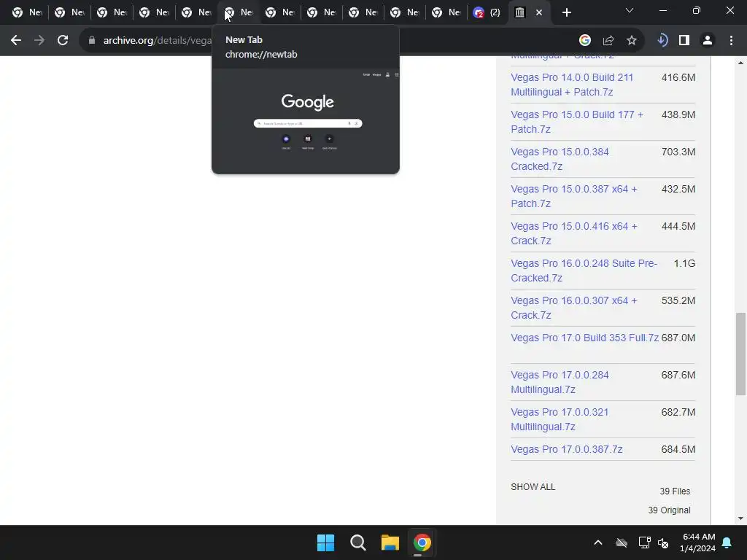Click the 39 Files count
This screenshot has width=747, height=560.
point(675,491)
